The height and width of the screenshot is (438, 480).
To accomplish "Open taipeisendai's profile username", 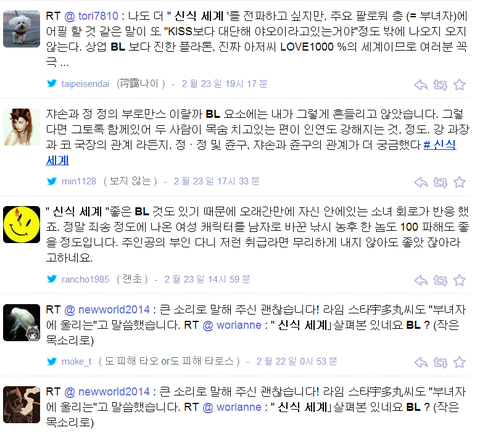I will pyautogui.click(x=85, y=84).
